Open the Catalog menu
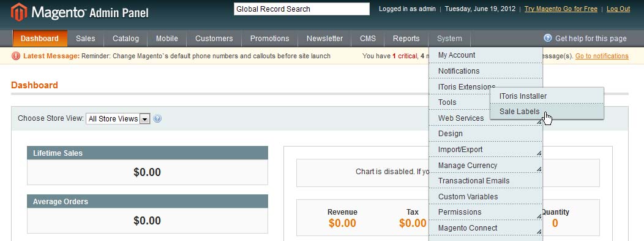The width and height of the screenshot is (644, 241). (125, 38)
